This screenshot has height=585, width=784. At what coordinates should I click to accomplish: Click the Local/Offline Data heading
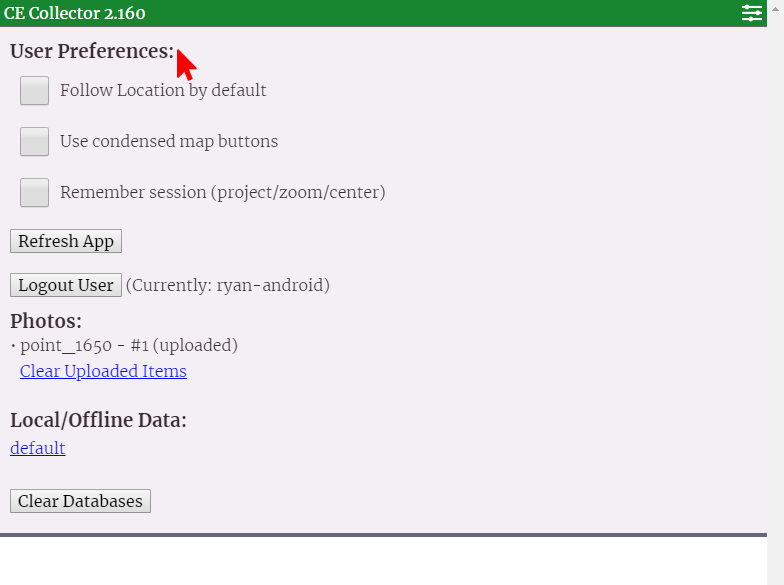[98, 420]
